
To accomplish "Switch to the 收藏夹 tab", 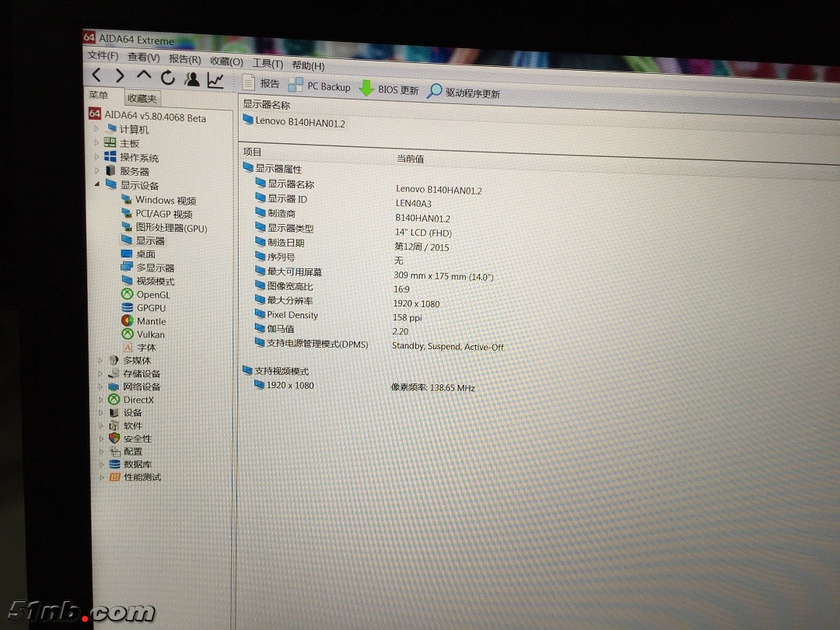I will click(x=142, y=99).
